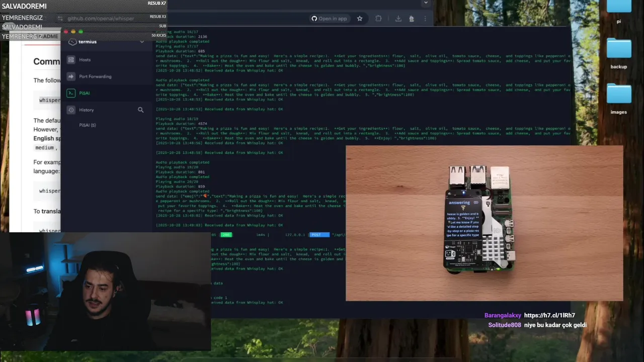Select Port Forwarding menu item
This screenshot has width=644, height=362.
click(x=95, y=76)
